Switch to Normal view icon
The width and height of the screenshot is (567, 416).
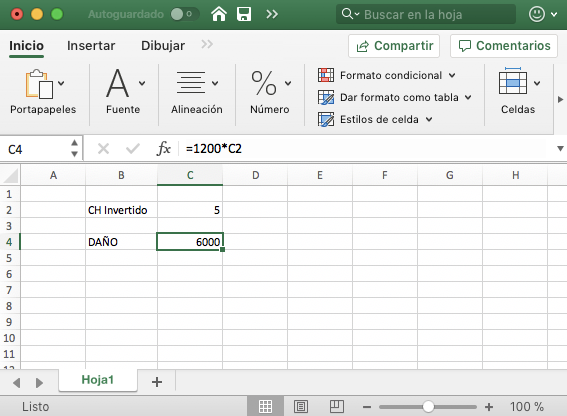pos(265,407)
